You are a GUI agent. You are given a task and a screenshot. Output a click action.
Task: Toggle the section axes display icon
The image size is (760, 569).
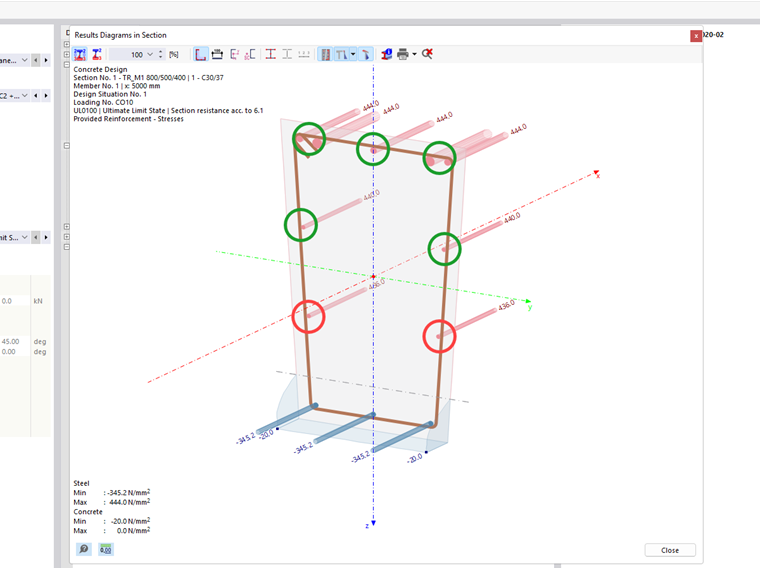coord(200,54)
